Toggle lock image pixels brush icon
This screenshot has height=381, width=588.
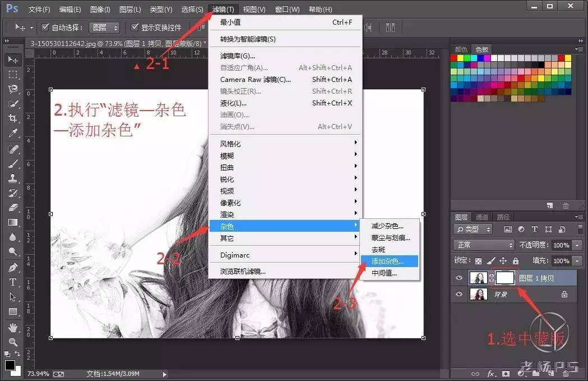coord(491,260)
